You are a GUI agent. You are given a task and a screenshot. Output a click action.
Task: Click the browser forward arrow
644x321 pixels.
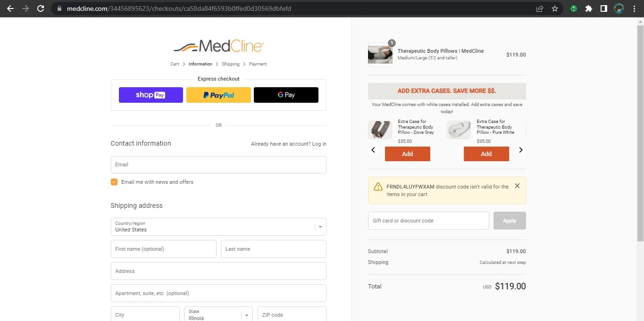pos(25,8)
